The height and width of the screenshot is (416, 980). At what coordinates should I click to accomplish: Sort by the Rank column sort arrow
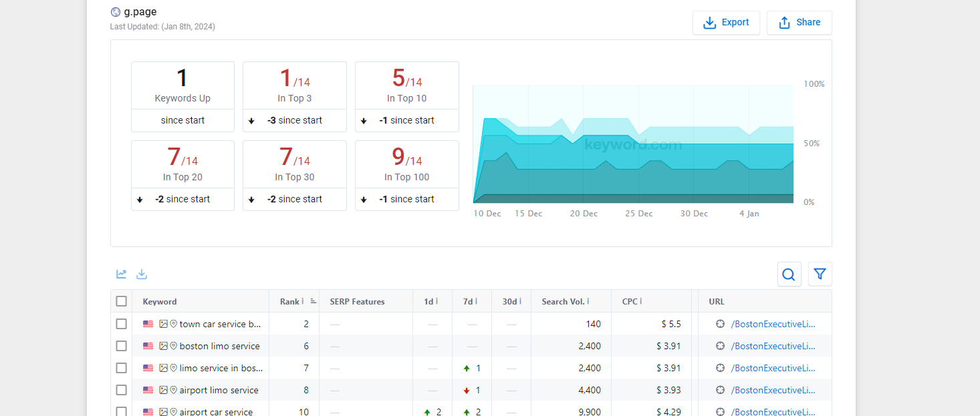[314, 301]
